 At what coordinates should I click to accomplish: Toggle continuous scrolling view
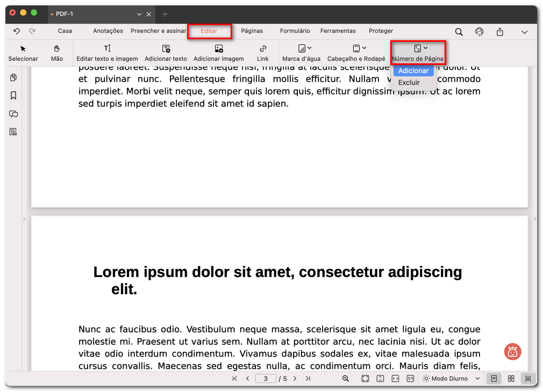pyautogui.click(x=528, y=379)
